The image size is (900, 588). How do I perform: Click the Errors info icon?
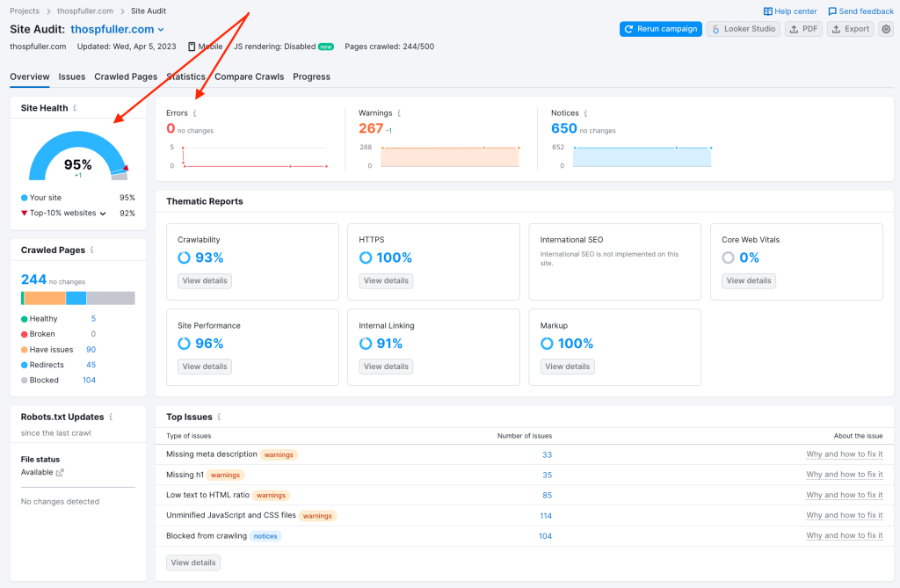194,113
